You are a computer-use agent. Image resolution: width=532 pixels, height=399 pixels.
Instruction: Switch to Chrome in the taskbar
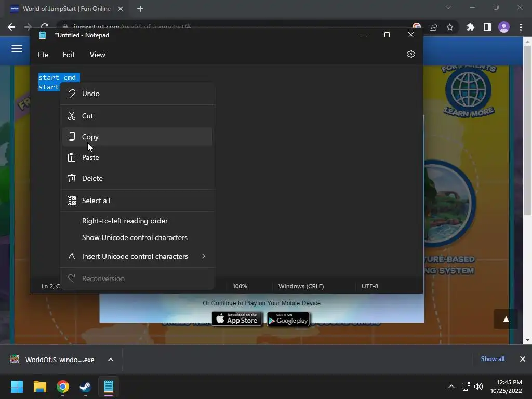(63, 387)
